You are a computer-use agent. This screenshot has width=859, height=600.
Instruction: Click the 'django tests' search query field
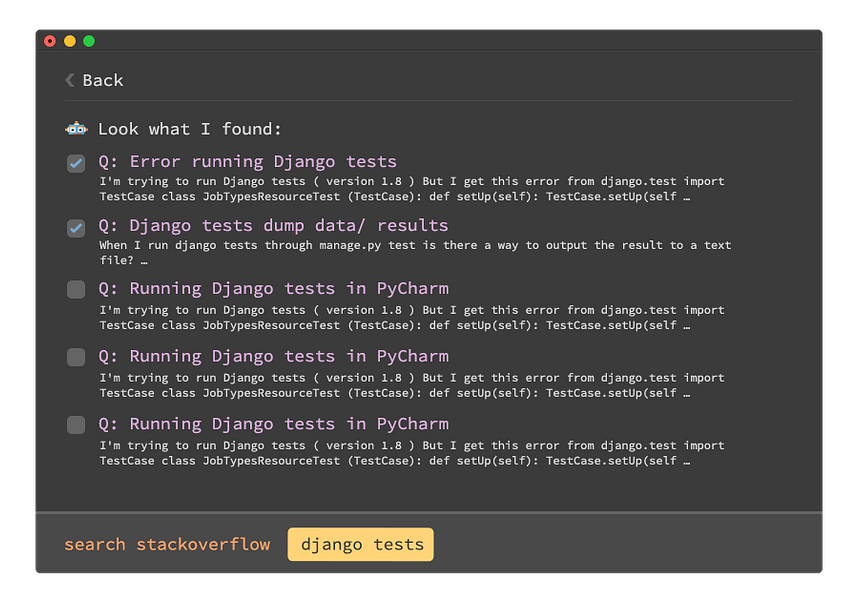[361, 545]
